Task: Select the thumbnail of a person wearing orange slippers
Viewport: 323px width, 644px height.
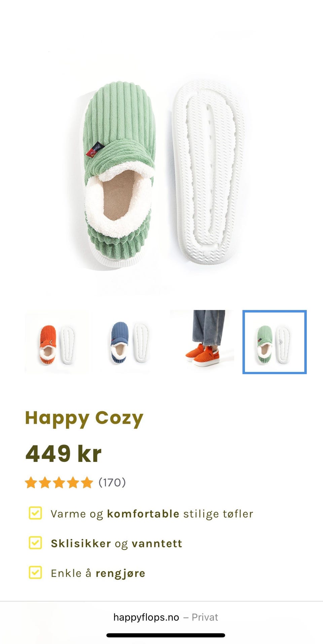Action: point(202,342)
